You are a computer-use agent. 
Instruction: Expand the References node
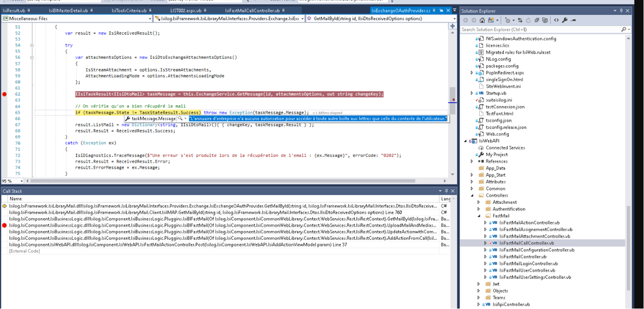click(471, 161)
